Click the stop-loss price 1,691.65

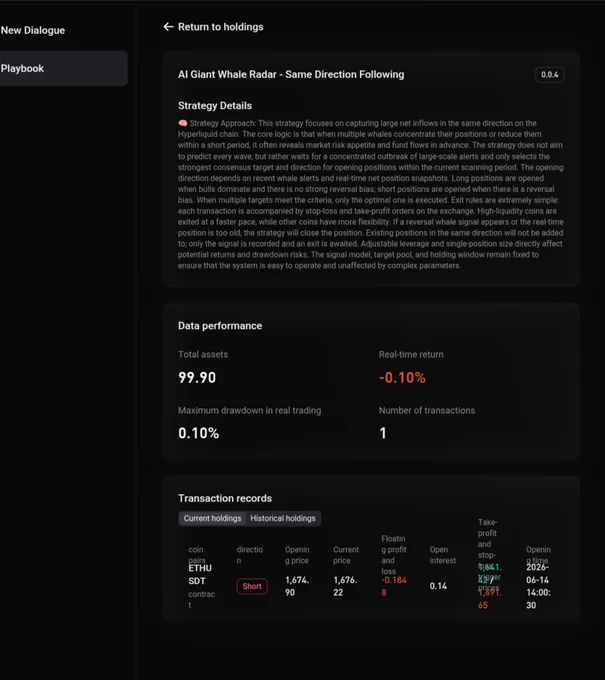tap(490, 599)
